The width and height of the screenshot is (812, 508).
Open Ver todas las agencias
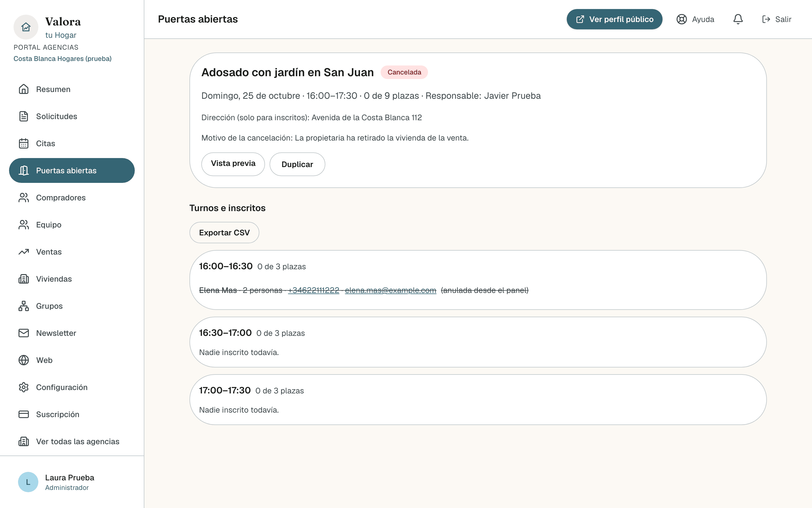(x=72, y=441)
